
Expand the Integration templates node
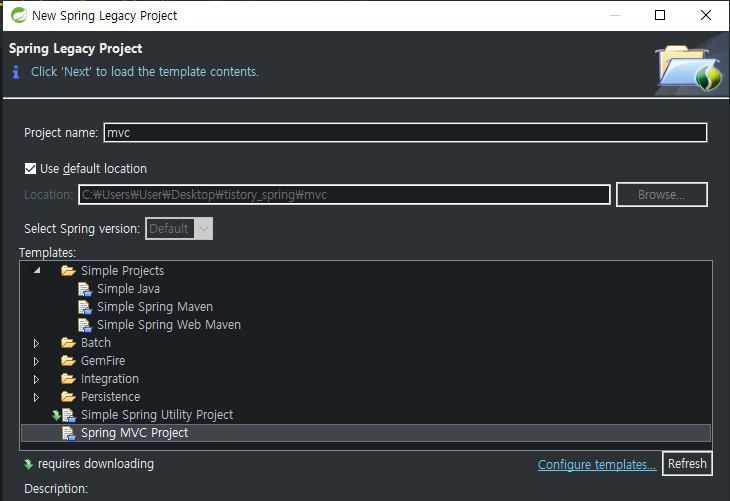(36, 379)
